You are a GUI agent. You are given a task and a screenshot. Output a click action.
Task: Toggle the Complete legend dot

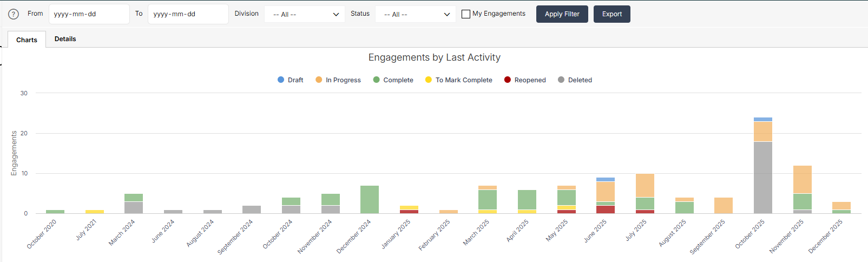click(376, 80)
